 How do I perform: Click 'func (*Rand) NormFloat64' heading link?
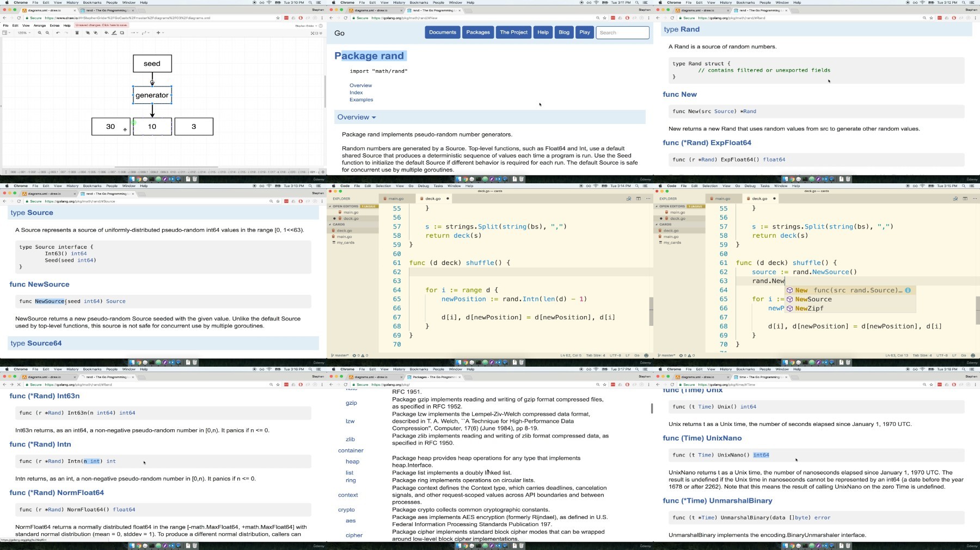[x=57, y=492]
